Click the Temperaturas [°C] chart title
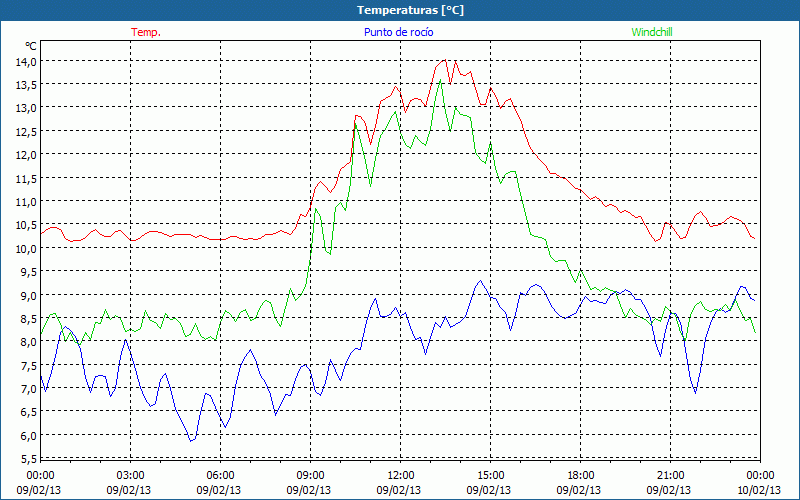 click(410, 10)
